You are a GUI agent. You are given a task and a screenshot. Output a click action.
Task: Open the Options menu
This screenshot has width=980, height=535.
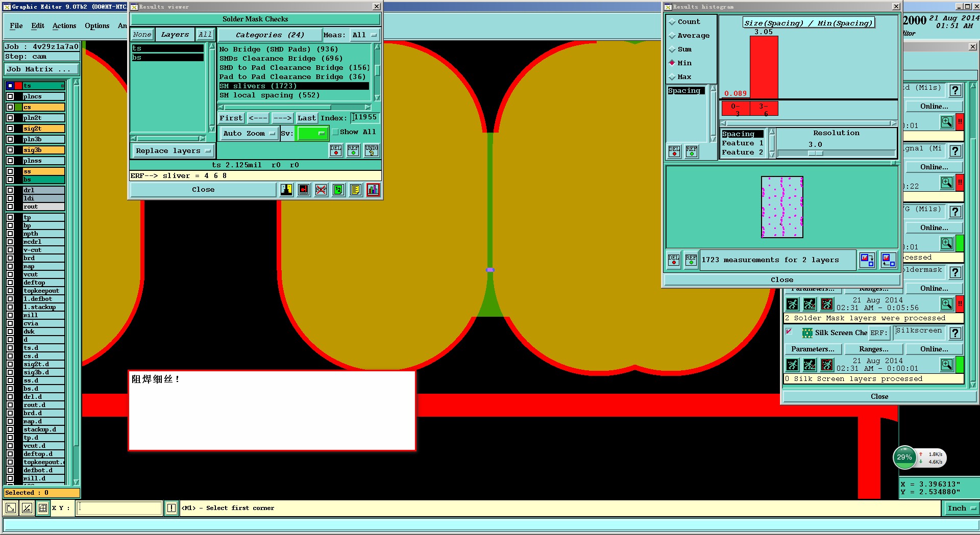97,26
